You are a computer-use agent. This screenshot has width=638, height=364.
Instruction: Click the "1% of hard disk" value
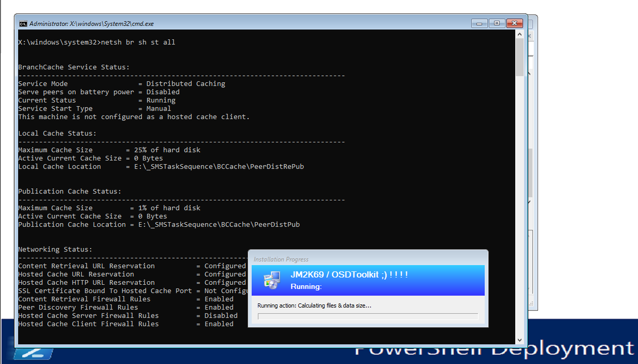click(x=170, y=208)
